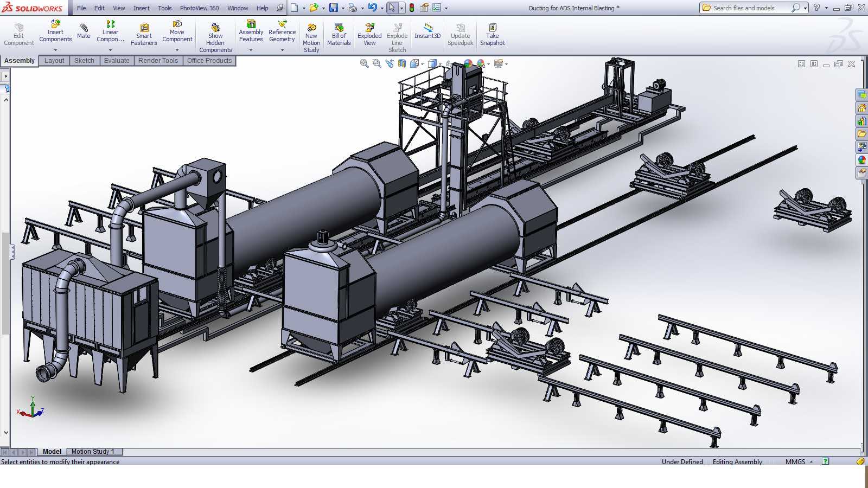Image resolution: width=868 pixels, height=488 pixels.
Task: Open a file using the folder icon
Action: (314, 8)
